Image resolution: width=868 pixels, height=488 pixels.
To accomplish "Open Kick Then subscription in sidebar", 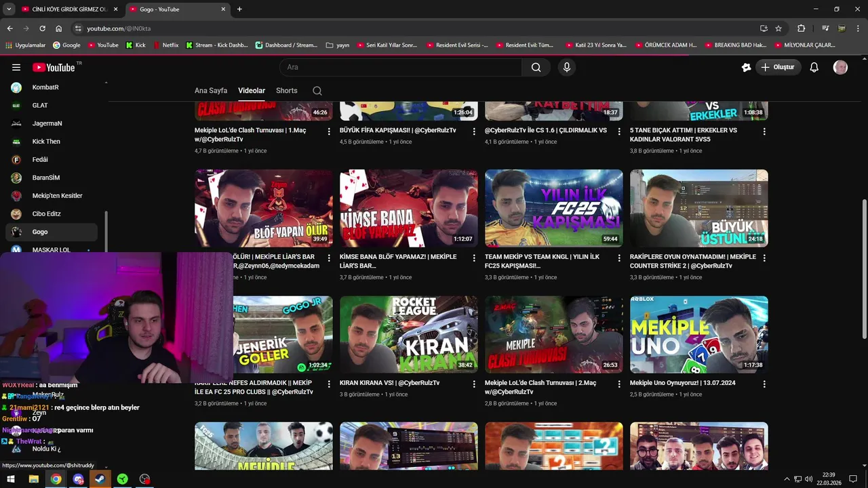I will coord(52,142).
